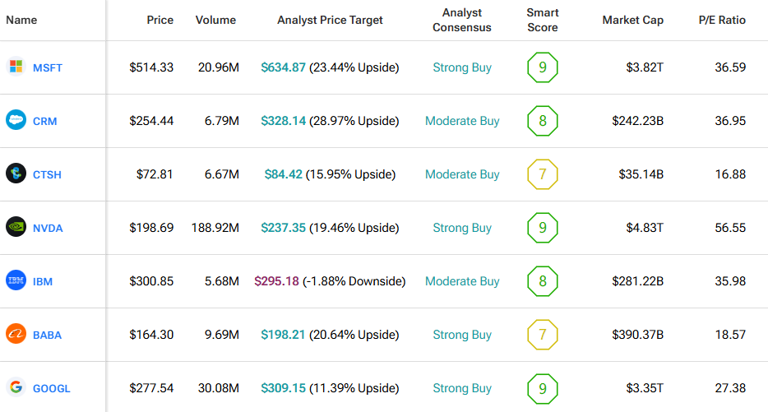
Task: Open the BABA ticker link
Action: pos(47,335)
